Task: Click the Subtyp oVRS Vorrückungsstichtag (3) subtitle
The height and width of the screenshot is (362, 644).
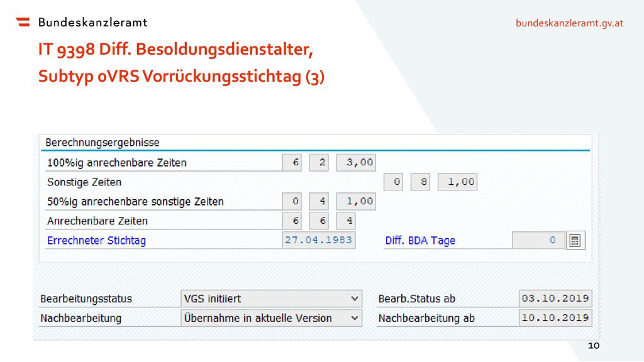Action: [x=182, y=77]
